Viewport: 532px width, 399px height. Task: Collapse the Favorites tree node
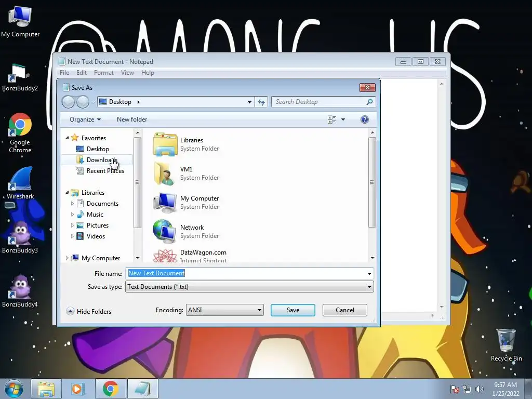coord(67,138)
